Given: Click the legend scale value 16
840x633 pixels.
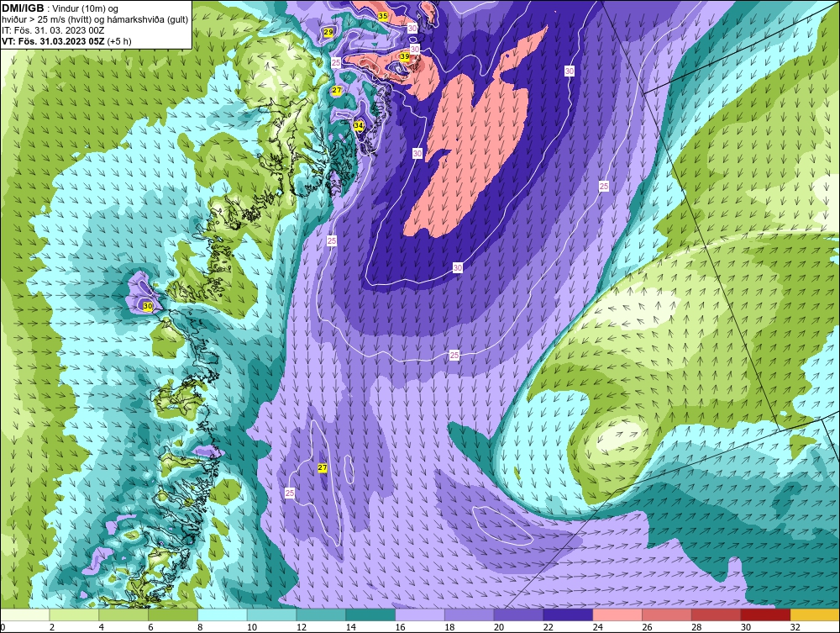Looking at the screenshot, I should [x=400, y=627].
